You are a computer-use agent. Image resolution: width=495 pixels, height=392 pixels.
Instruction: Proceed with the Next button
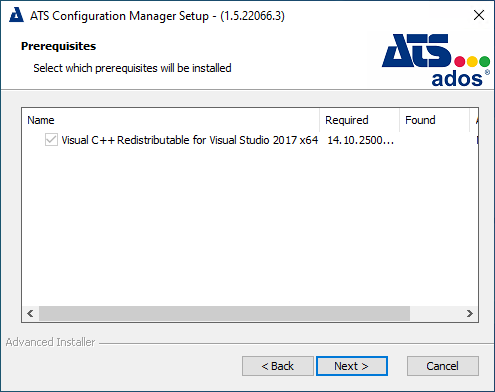(x=352, y=366)
